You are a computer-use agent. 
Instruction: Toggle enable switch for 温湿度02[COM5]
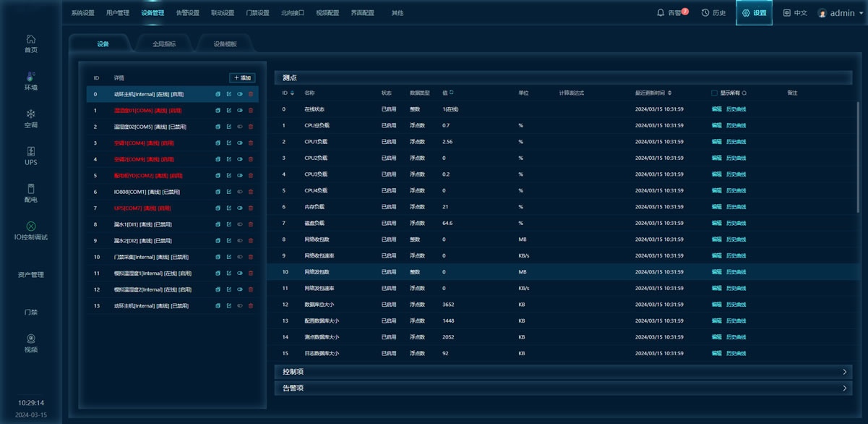tap(240, 127)
